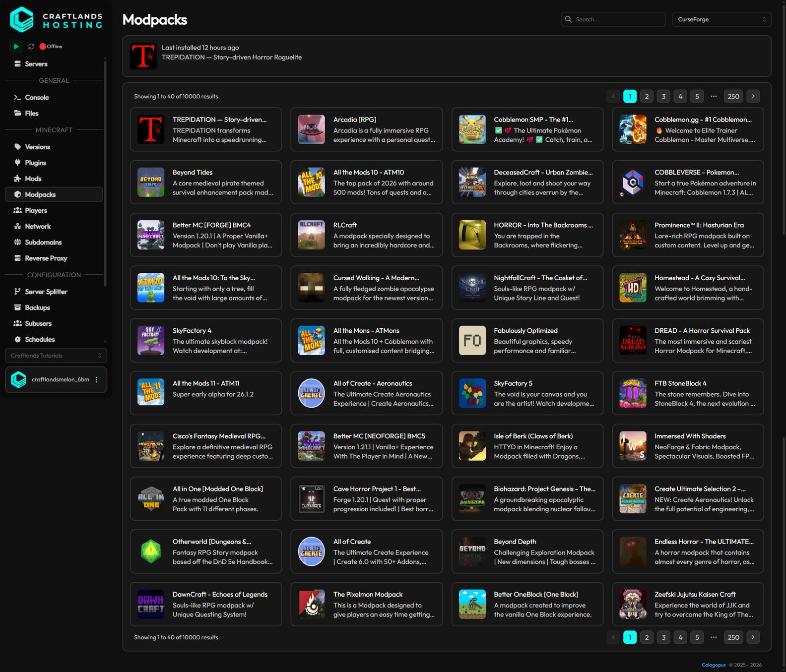This screenshot has height=672, width=786.
Task: Open the Reverse Proxy sidebar item
Action: pyautogui.click(x=54, y=258)
